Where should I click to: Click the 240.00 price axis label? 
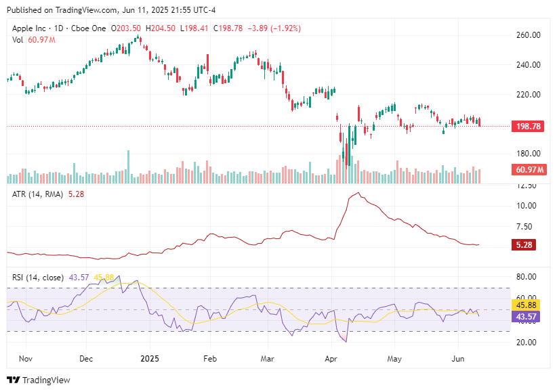529,65
